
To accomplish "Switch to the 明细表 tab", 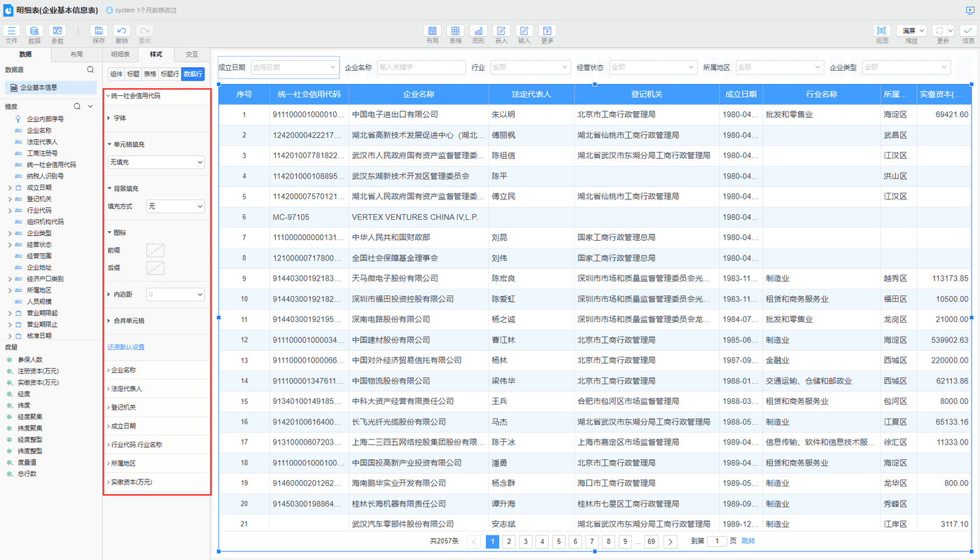I will click(120, 55).
